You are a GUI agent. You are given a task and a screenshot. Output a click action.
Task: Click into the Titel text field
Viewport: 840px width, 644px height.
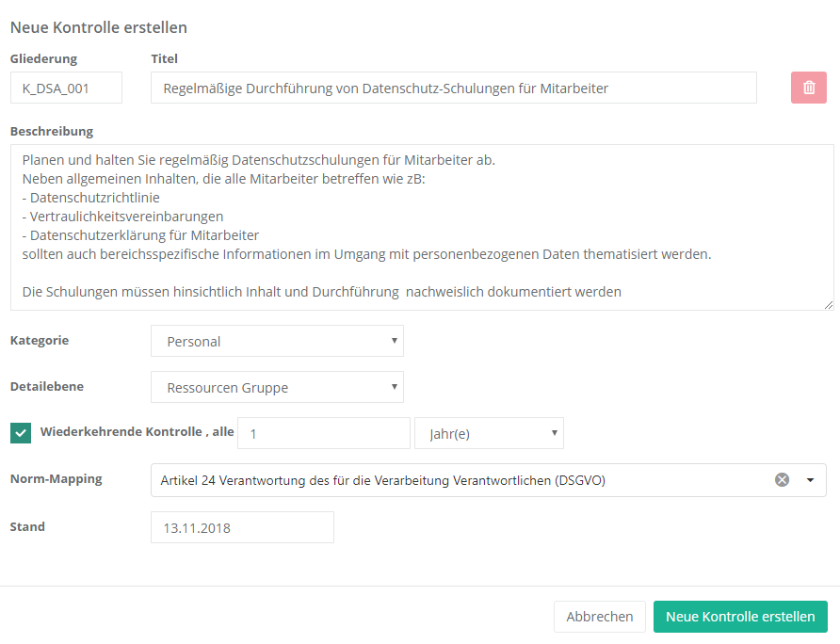[453, 88]
